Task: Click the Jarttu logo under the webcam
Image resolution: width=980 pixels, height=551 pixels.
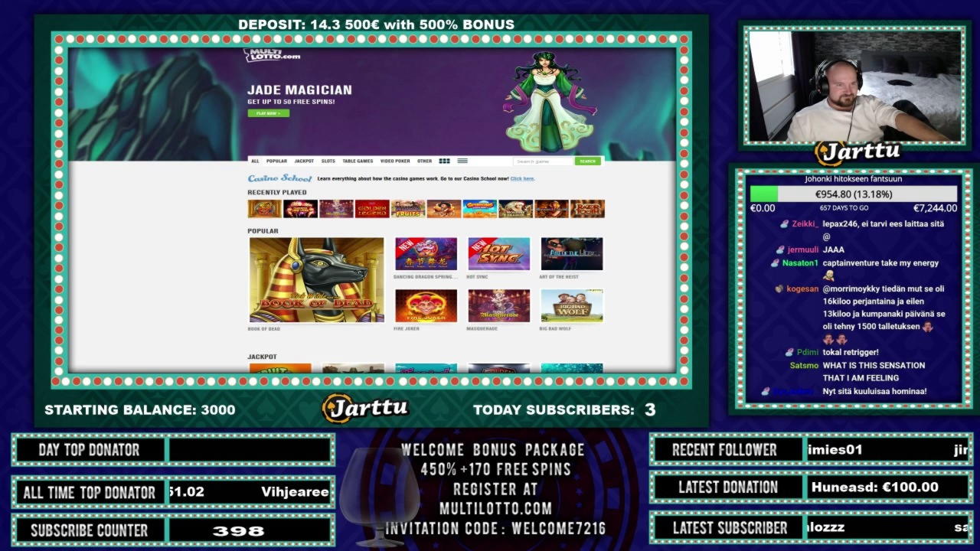Action: [857, 152]
